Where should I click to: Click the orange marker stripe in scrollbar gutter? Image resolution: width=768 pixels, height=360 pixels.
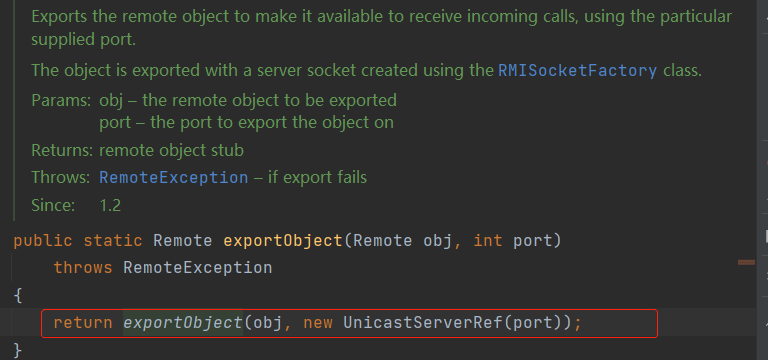(x=746, y=263)
